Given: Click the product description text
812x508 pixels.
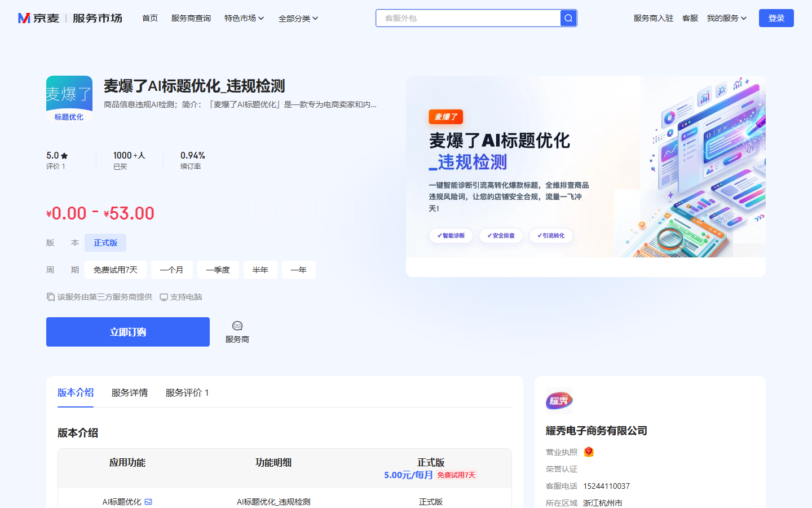Looking at the screenshot, I should coord(240,104).
